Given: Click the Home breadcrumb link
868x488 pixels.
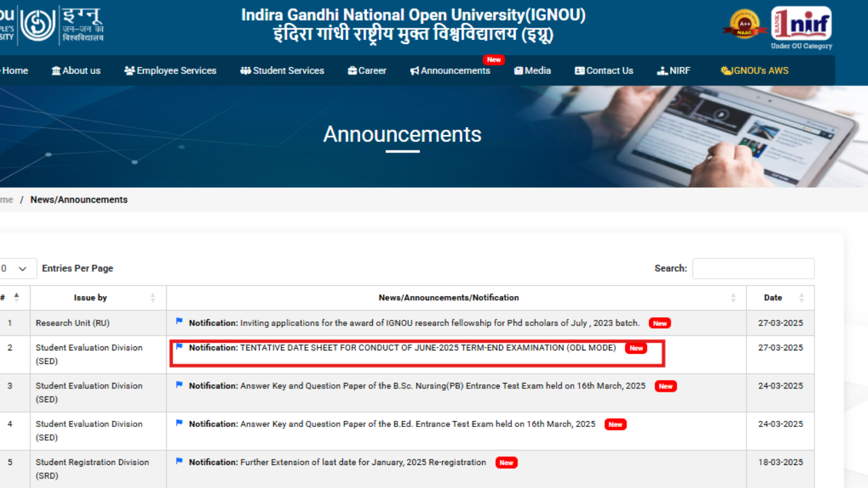Looking at the screenshot, I should pos(6,200).
